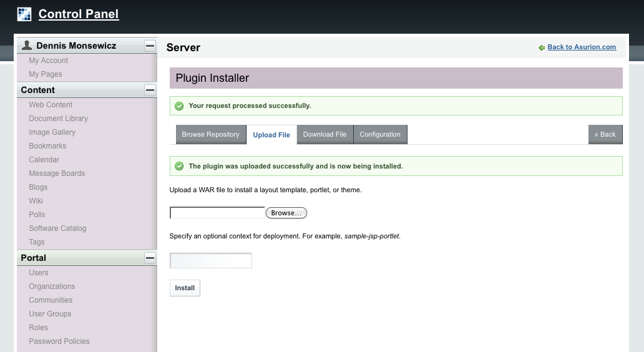Go to Software Catalog in sidebar
644x352 pixels.
tap(57, 228)
